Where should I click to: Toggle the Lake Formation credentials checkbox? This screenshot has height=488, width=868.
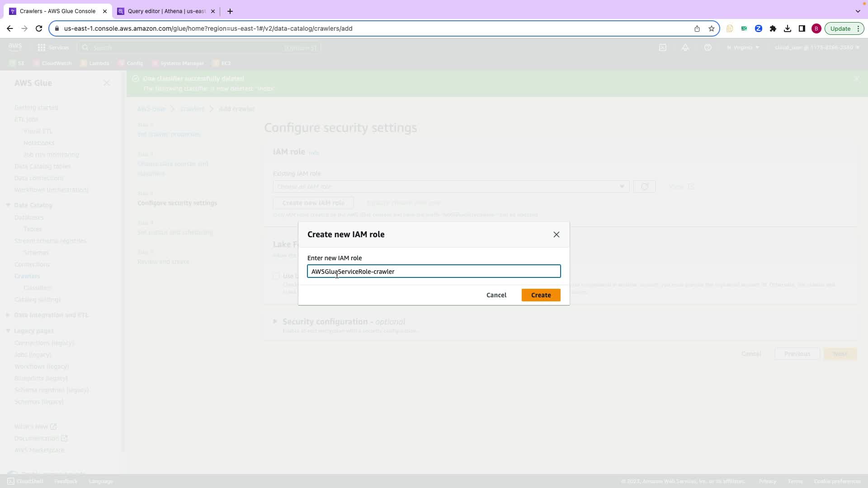276,276
